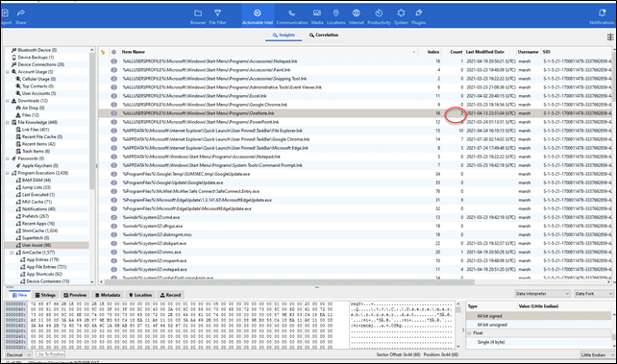Image resolution: width=617 pixels, height=364 pixels.
Task: Switch to the Metadata tab
Action: pos(108,295)
